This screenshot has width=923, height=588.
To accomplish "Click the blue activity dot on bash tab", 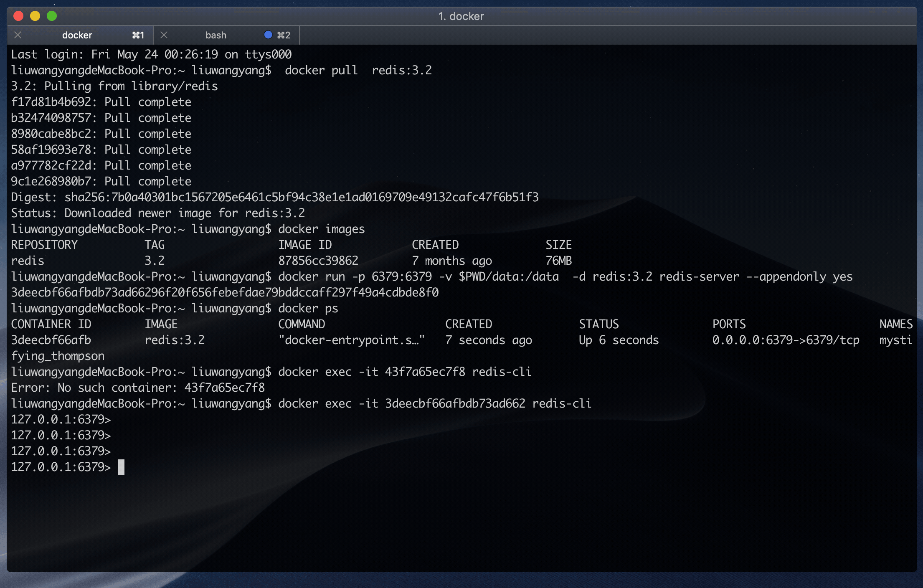I will [x=268, y=35].
